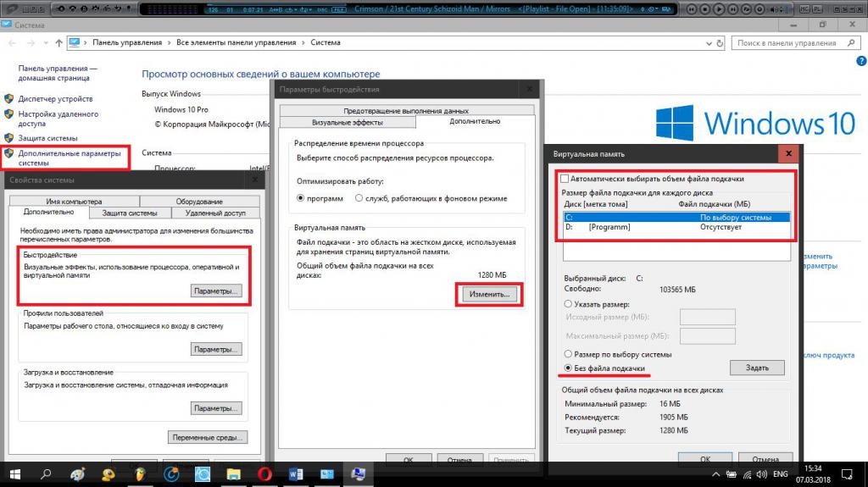Viewport: 868px width, 487px height.
Task: Open the blue swirl browser icon on the taskbar
Action: pyautogui.click(x=171, y=474)
